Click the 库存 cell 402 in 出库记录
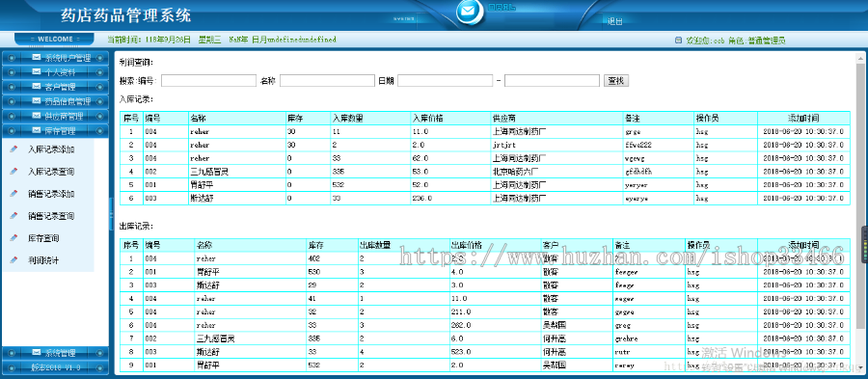The height and width of the screenshot is (379, 868). 314,258
